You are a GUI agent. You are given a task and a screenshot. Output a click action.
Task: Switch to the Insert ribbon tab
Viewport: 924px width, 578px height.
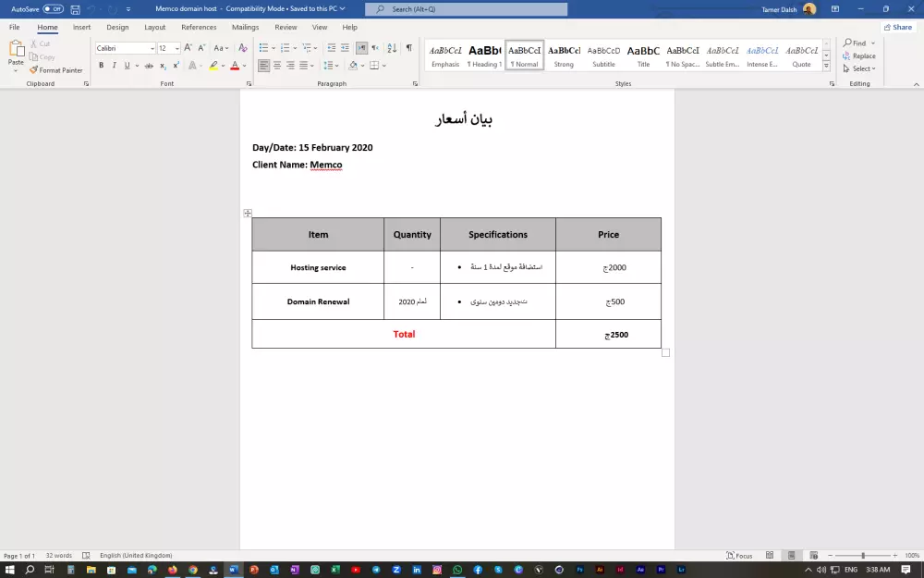pos(81,27)
